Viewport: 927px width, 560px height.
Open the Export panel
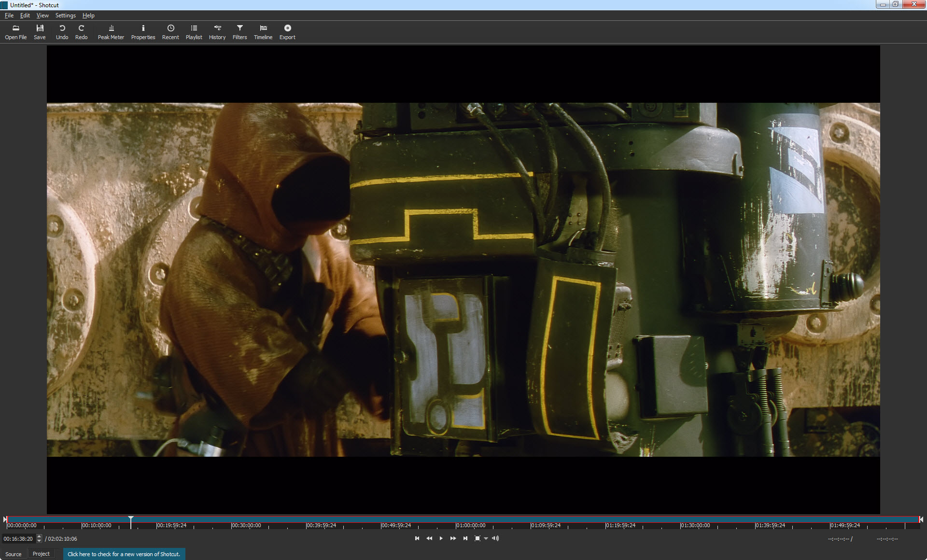pyautogui.click(x=287, y=32)
